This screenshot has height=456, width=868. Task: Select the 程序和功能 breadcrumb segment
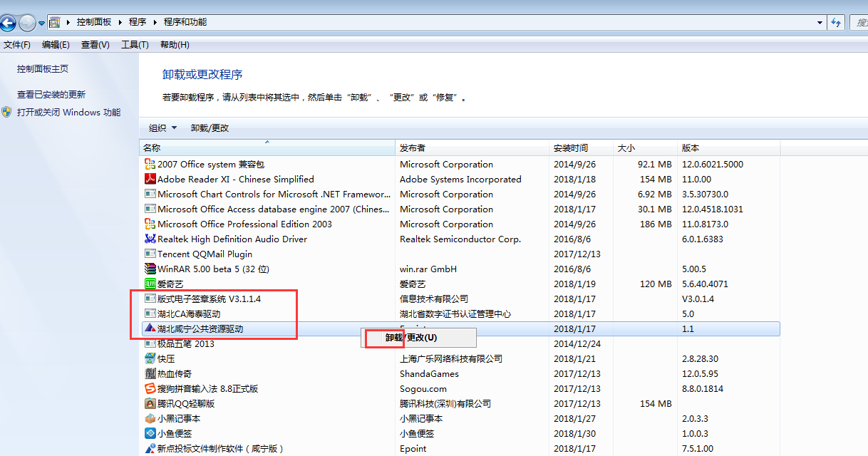pyautogui.click(x=185, y=22)
